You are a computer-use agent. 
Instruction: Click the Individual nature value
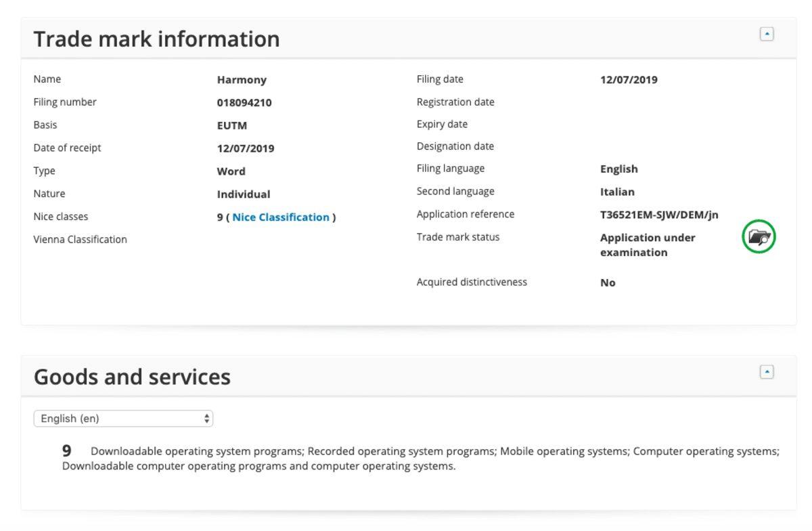[244, 194]
